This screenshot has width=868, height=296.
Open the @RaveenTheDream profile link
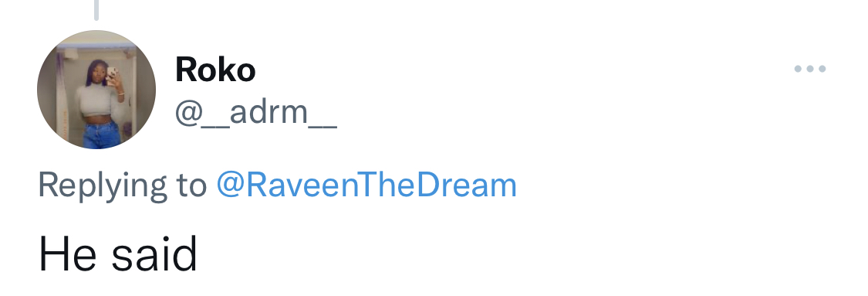click(366, 185)
